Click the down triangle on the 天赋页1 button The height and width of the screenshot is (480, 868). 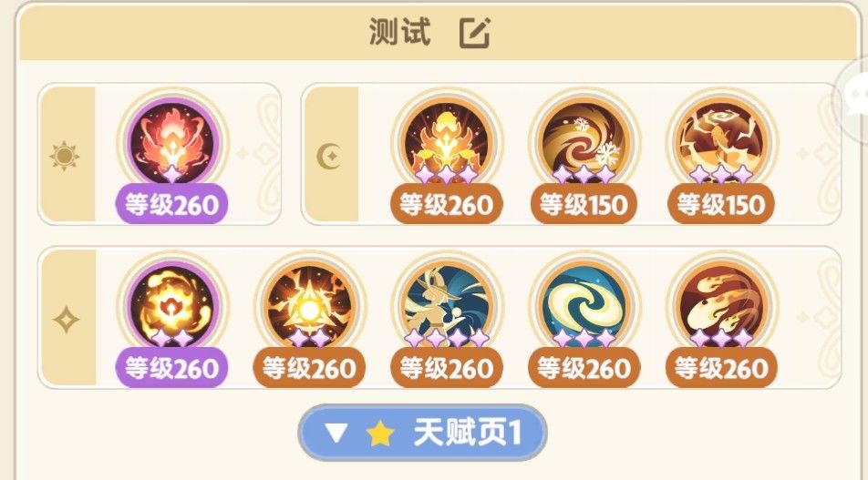(x=336, y=433)
